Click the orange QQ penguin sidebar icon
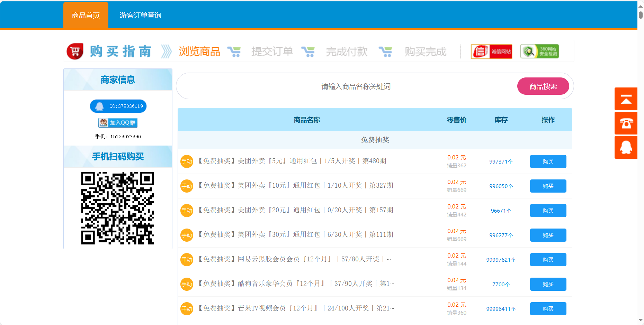Image resolution: width=644 pixels, height=325 pixels. pos(626,147)
